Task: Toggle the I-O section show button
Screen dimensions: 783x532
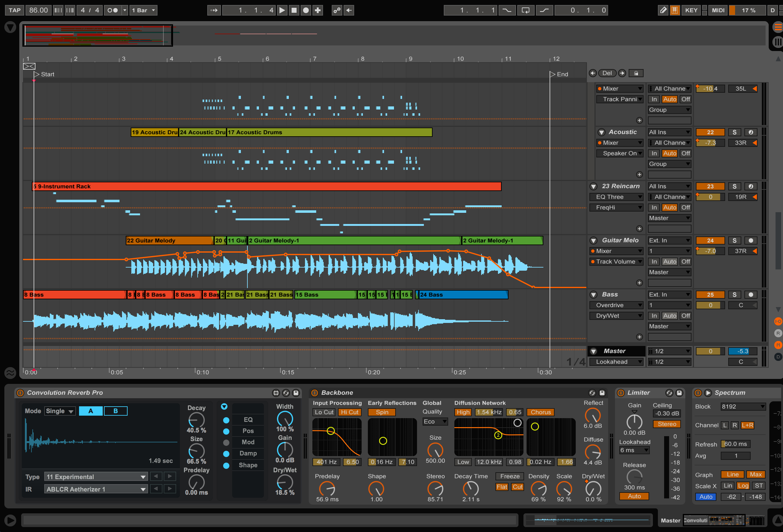Action: pos(778,321)
